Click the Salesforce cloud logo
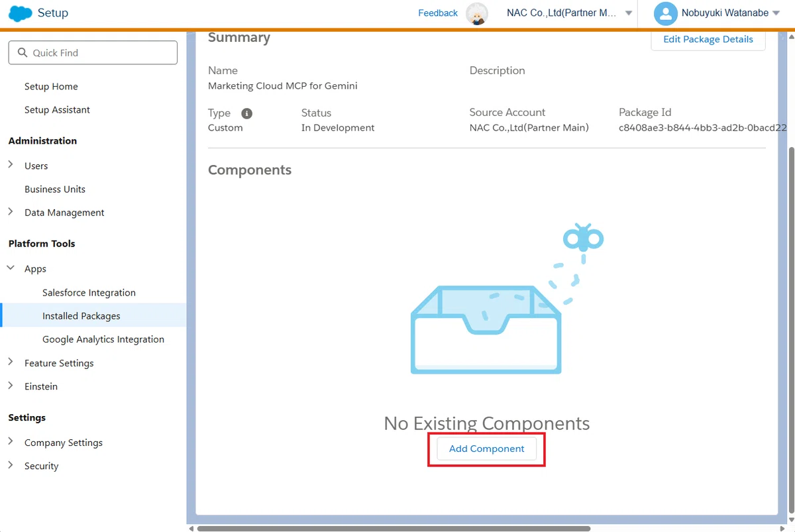The height and width of the screenshot is (532, 795). point(21,13)
